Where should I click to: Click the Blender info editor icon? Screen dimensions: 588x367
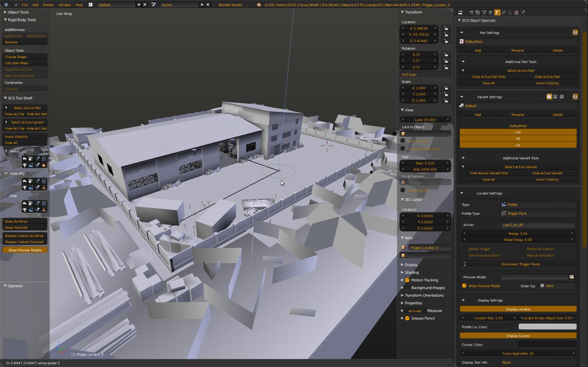(6, 5)
